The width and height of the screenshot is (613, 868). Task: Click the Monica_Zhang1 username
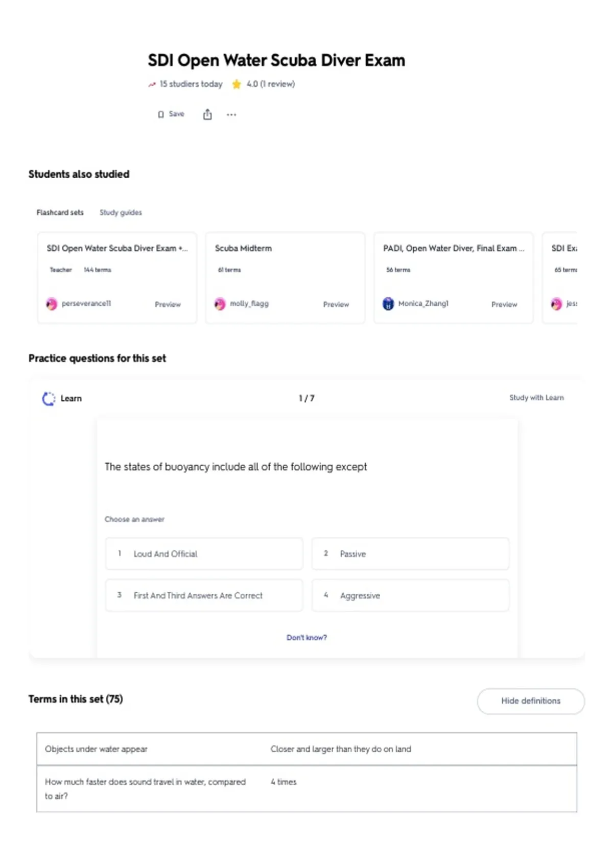point(423,303)
